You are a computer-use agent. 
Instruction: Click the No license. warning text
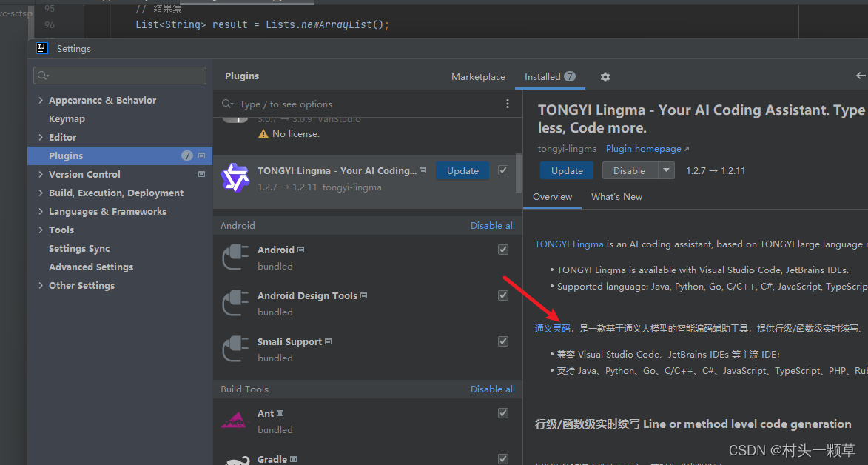tap(295, 133)
